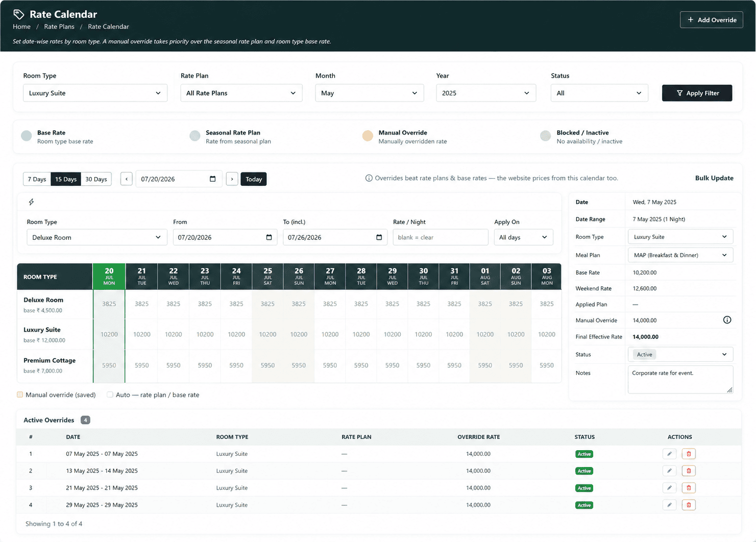The height and width of the screenshot is (542, 756).
Task: Click the Notes text area
Action: tap(680, 380)
